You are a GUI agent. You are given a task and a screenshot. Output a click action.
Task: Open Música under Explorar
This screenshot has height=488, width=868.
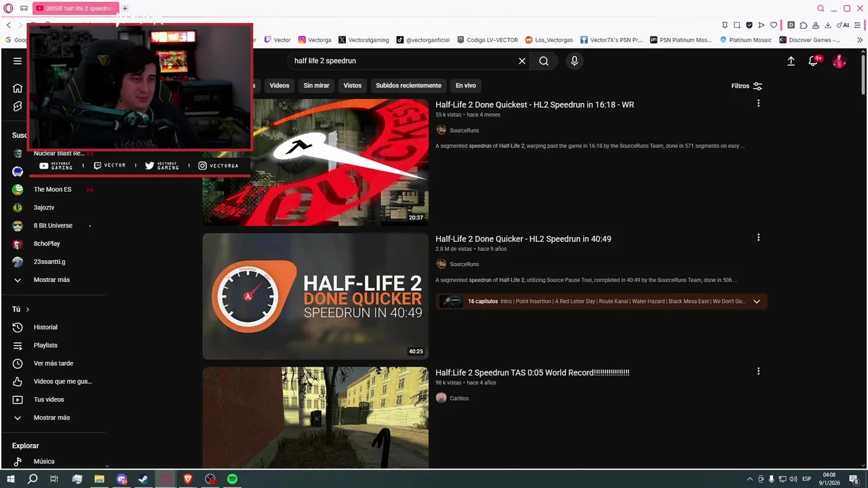pos(43,462)
